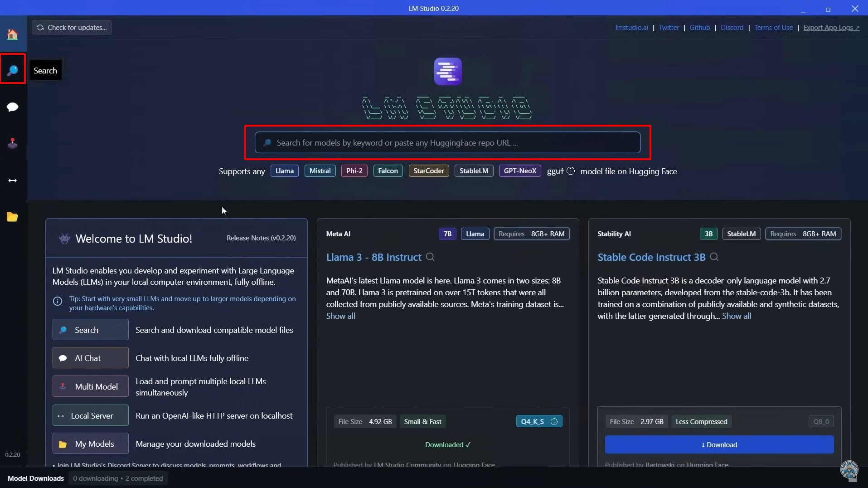Open the Twitter link
This screenshot has width=868, height=488.
click(669, 28)
